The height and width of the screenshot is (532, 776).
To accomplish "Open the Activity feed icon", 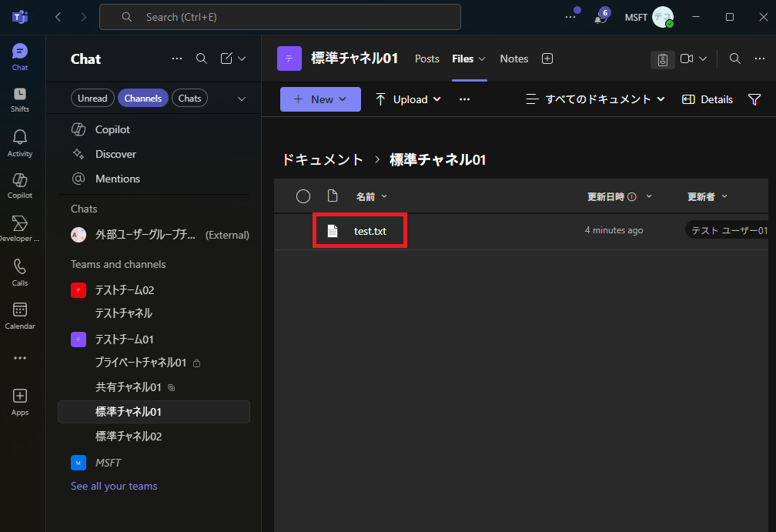I will [x=20, y=137].
